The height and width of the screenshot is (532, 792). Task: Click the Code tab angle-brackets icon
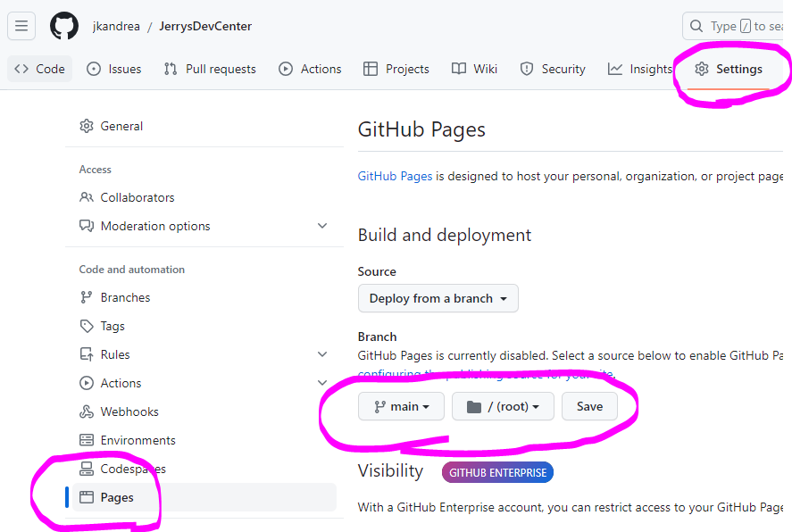(21, 69)
